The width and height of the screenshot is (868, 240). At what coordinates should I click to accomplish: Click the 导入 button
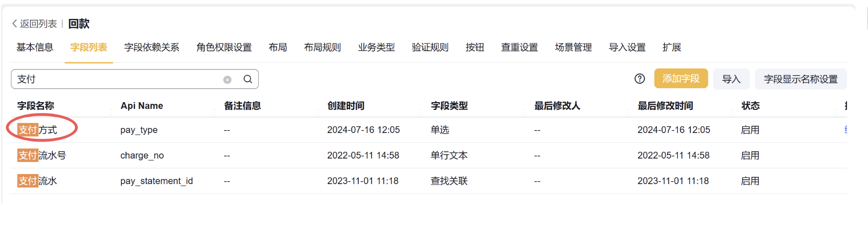731,79
